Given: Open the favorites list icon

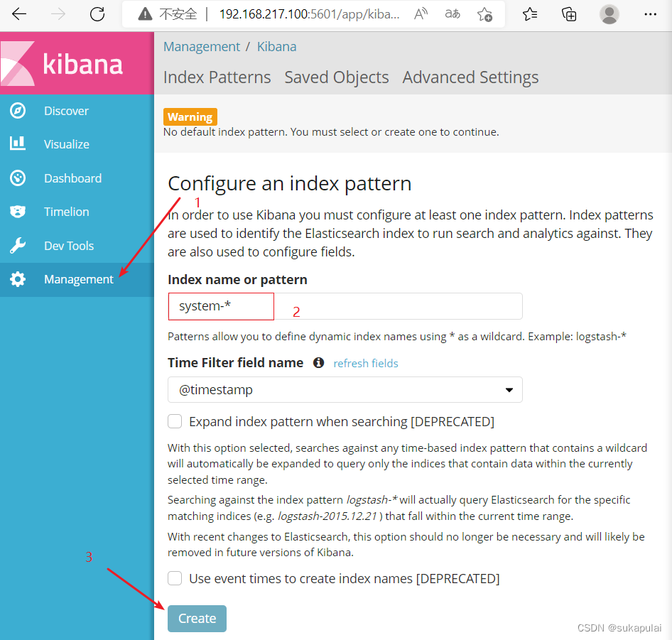Looking at the screenshot, I should (x=530, y=14).
